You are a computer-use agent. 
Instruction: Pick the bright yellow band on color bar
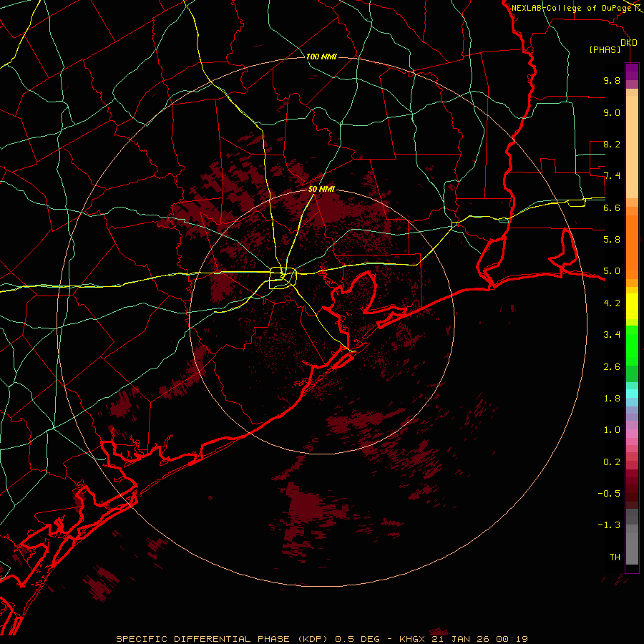632,306
